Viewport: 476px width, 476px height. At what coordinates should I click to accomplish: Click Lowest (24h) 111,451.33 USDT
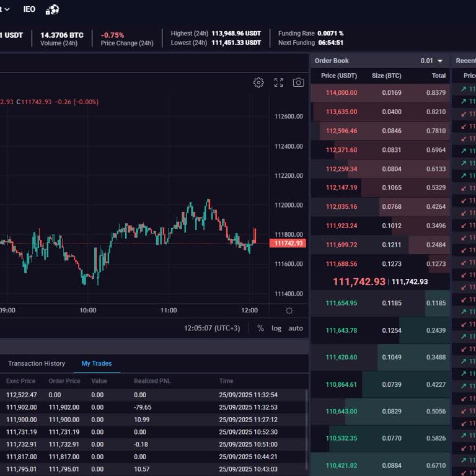point(236,43)
